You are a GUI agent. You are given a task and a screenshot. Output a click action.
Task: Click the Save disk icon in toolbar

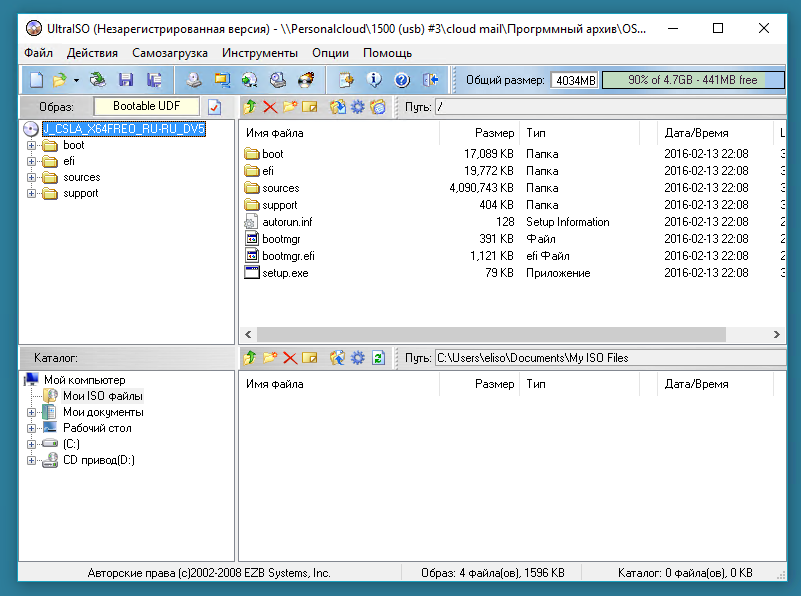coord(126,80)
